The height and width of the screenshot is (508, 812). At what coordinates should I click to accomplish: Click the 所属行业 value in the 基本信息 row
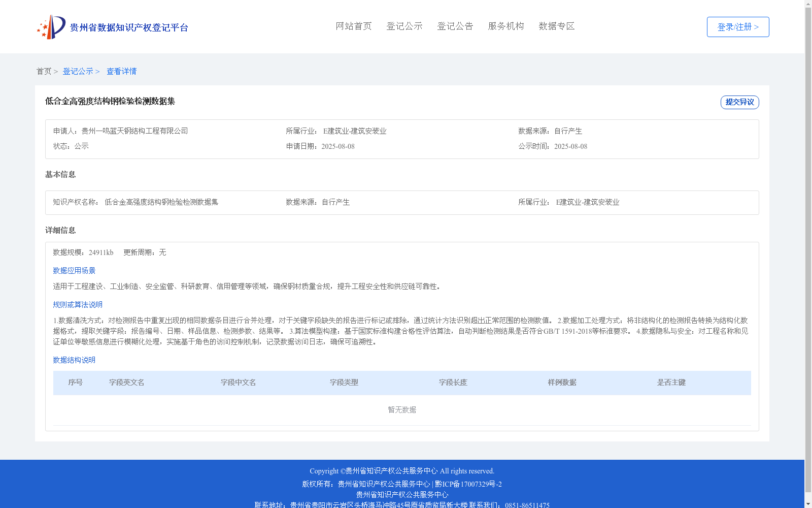pyautogui.click(x=588, y=202)
